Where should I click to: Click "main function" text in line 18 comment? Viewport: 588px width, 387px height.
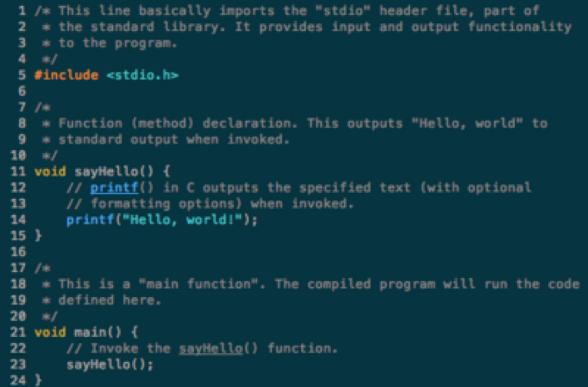(x=199, y=284)
